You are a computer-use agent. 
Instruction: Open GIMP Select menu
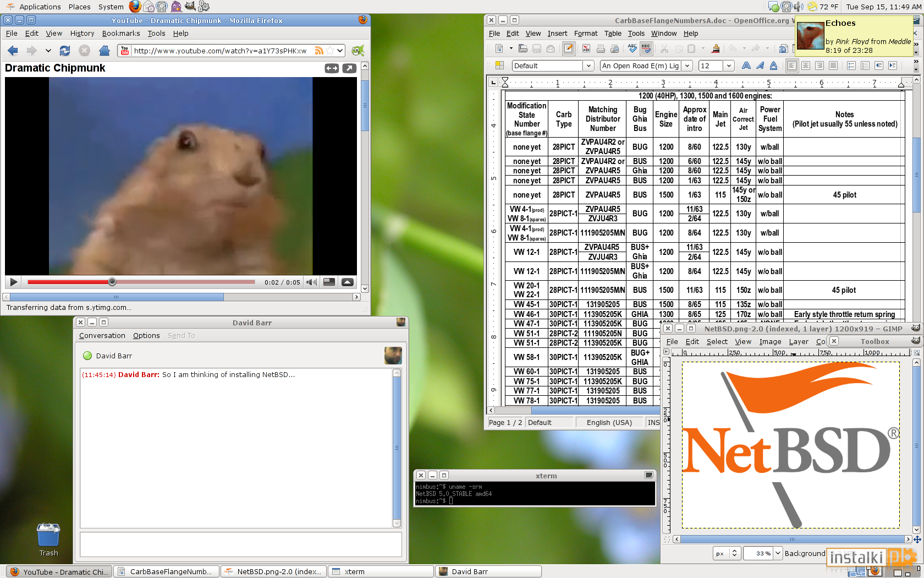coord(717,342)
